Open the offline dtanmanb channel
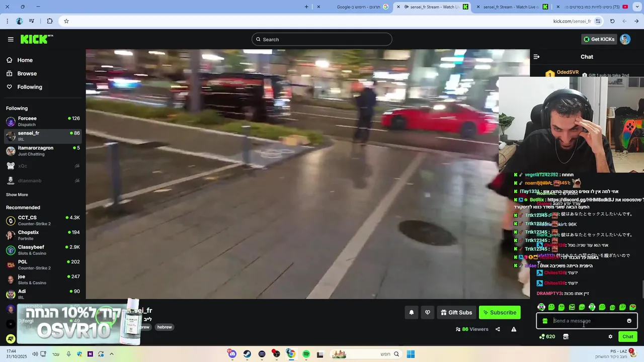 43,180
